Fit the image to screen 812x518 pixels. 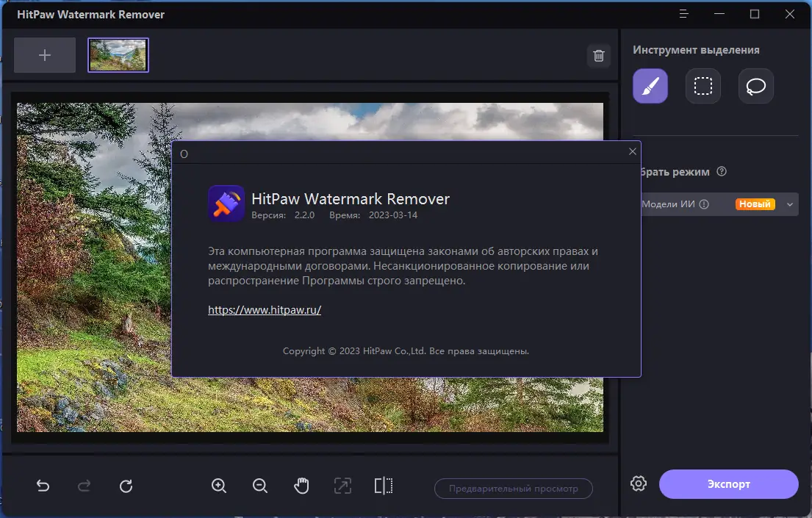pos(342,486)
